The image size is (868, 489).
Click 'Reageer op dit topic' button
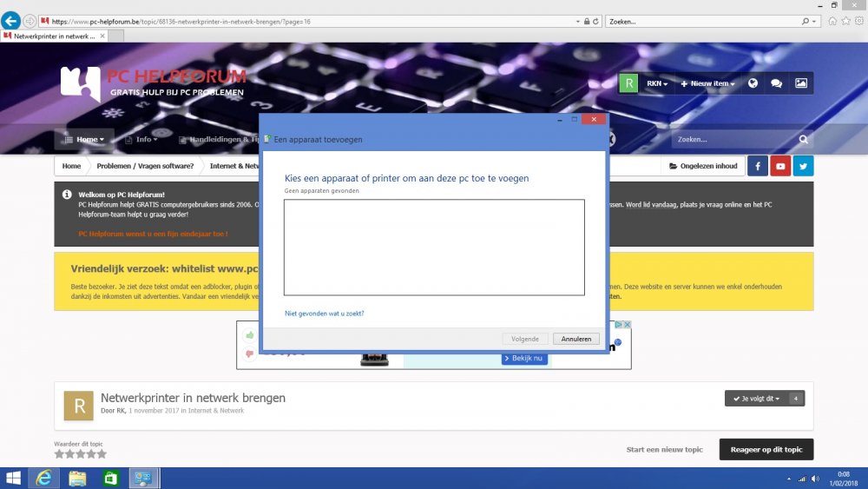tap(766, 450)
